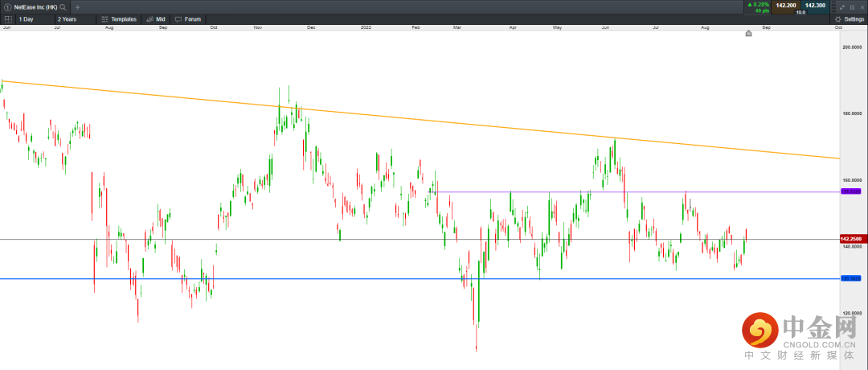The width and height of the screenshot is (868, 370).
Task: Search instruments with the magnifier icon
Action: pos(63,7)
